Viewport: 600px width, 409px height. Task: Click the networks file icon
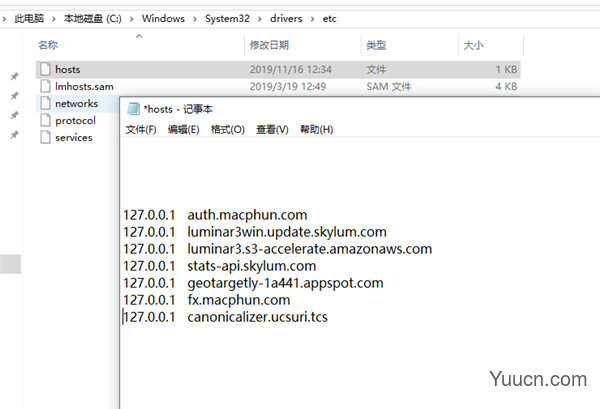click(45, 103)
